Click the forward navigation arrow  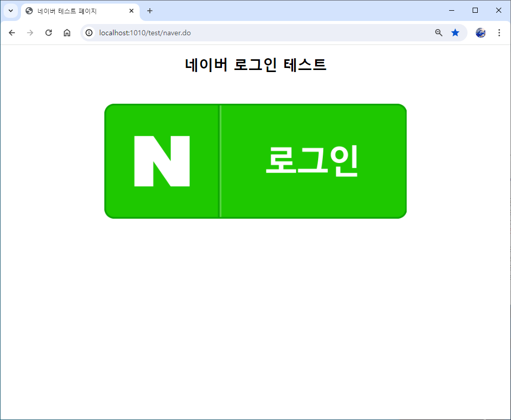30,33
